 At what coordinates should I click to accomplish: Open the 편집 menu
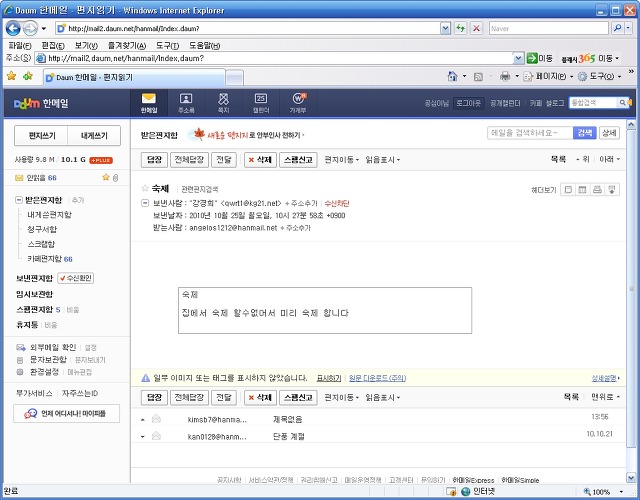(53, 46)
